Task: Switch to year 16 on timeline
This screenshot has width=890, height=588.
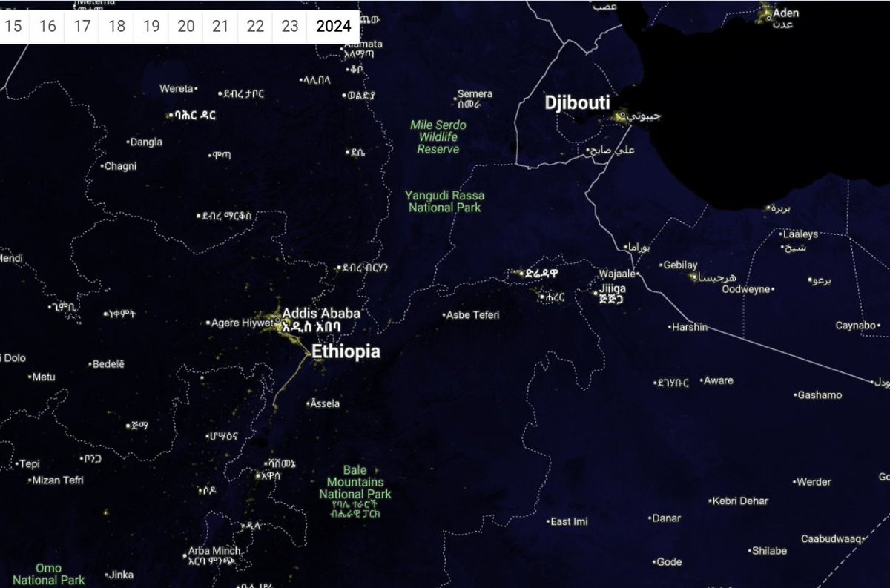Action: coord(47,27)
